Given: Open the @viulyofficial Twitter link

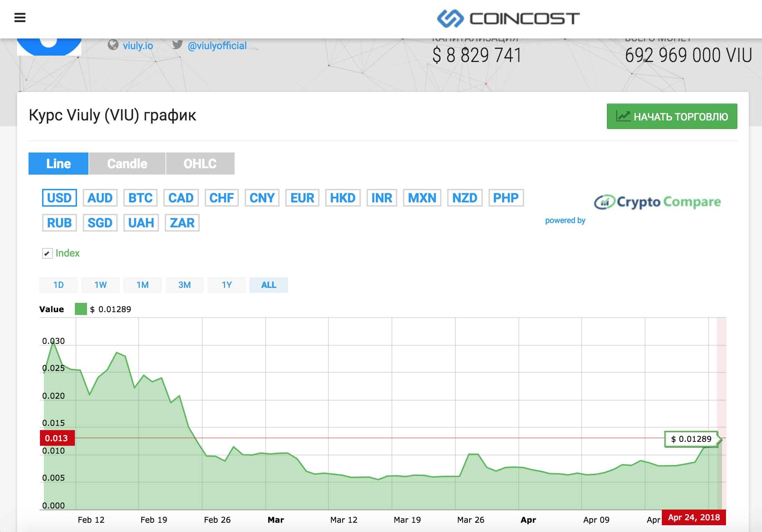Looking at the screenshot, I should [x=217, y=46].
